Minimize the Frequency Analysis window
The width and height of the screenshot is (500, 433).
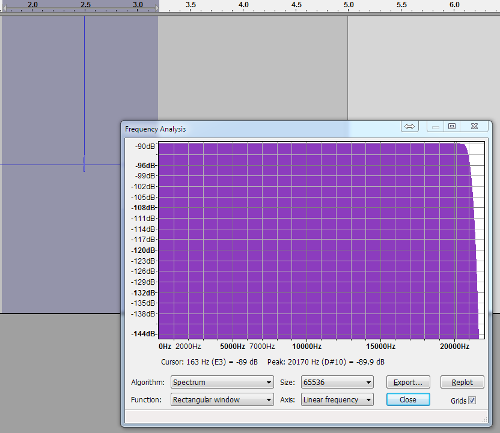[435, 127]
